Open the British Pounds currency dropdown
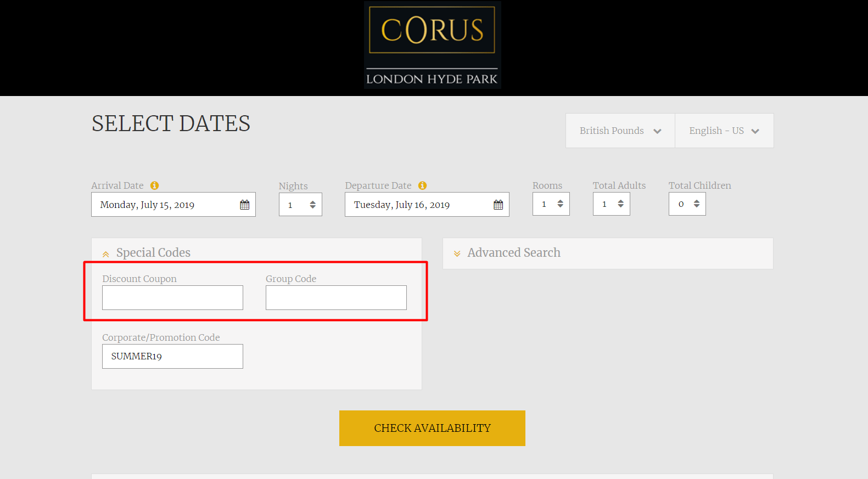The image size is (868, 479). [620, 131]
